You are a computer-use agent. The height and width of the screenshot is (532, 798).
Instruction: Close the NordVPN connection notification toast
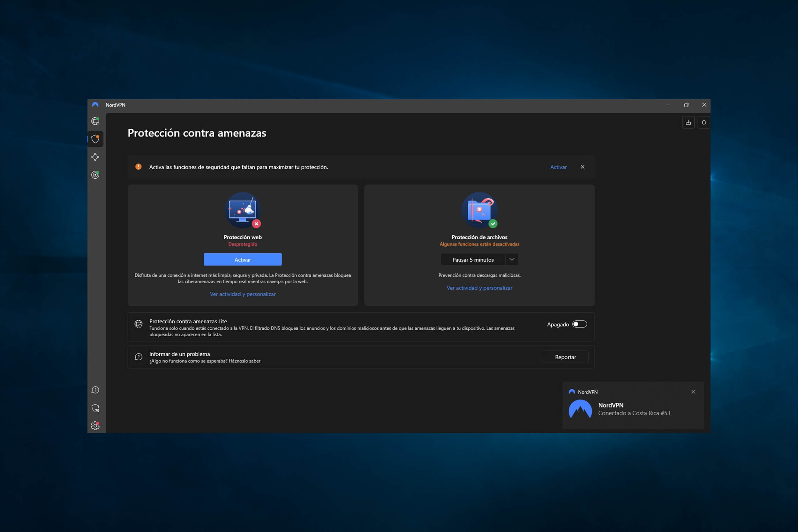pyautogui.click(x=693, y=392)
